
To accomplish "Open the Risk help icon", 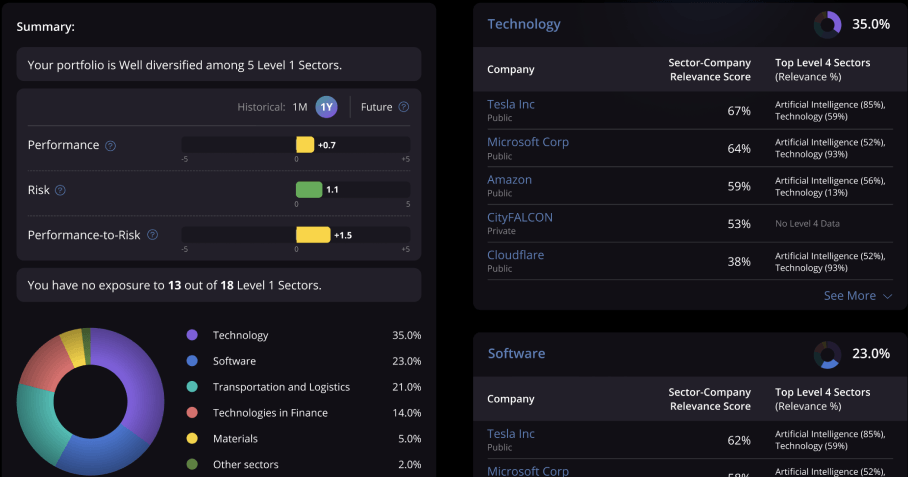I will click(60, 190).
